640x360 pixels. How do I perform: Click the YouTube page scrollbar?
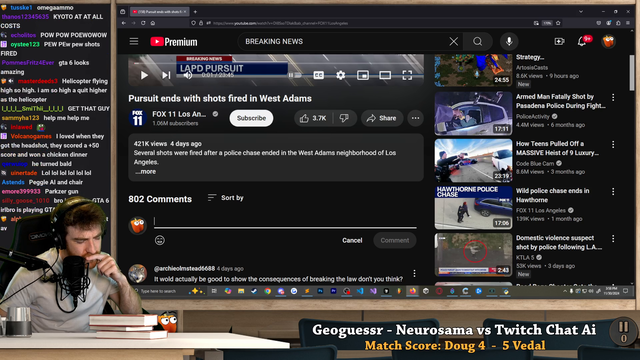632,73
